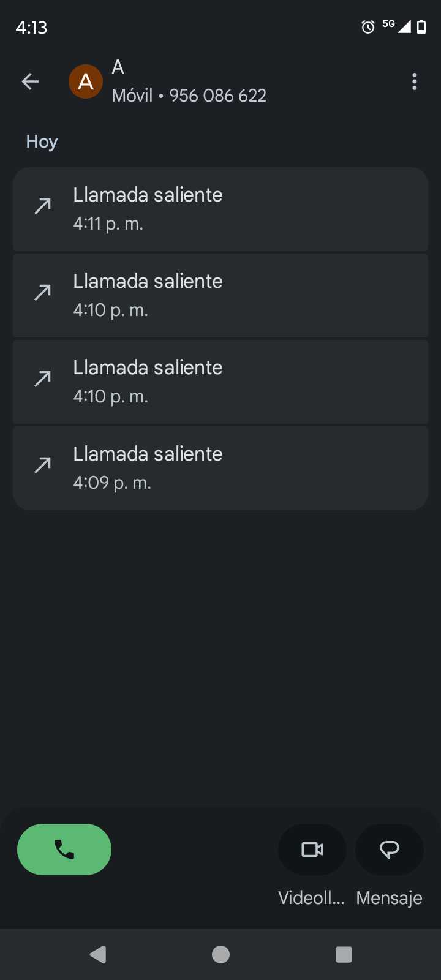Viewport: 441px width, 980px height.
Task: Tap outgoing arrow icon of 4:11 call
Action: 42,206
